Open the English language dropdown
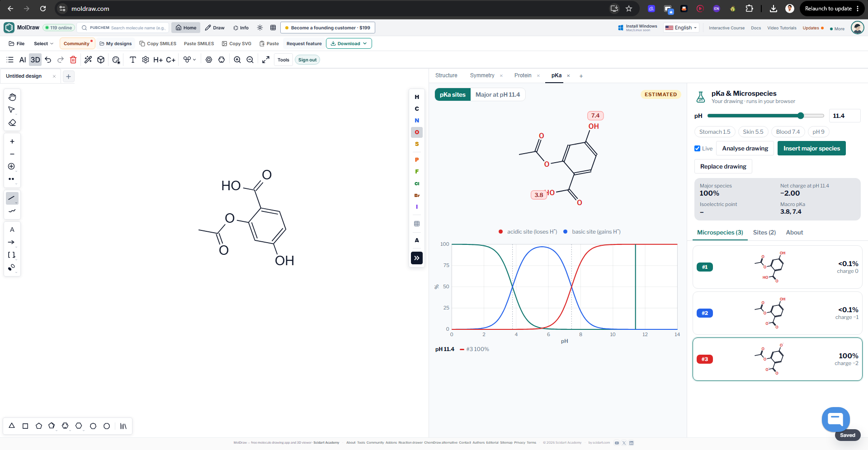This screenshot has height=450, width=868. 681,28
